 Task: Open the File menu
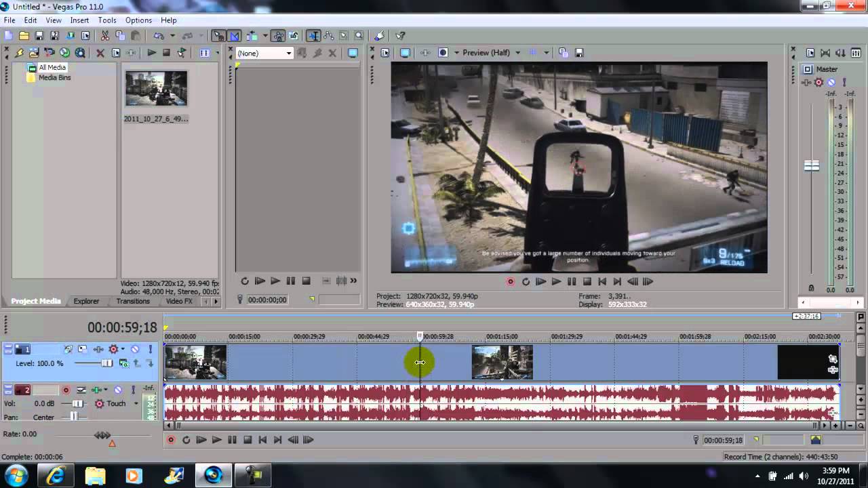(9, 20)
